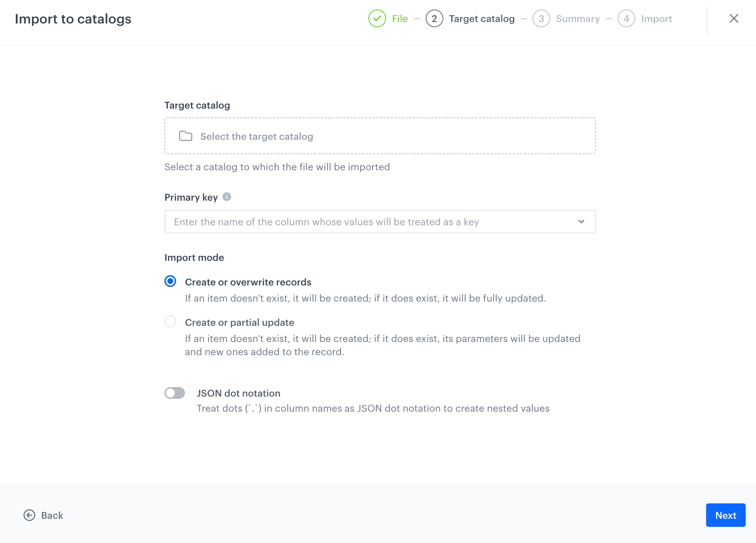Go to the File step label
Screen dimensions: 756x543
coord(400,19)
